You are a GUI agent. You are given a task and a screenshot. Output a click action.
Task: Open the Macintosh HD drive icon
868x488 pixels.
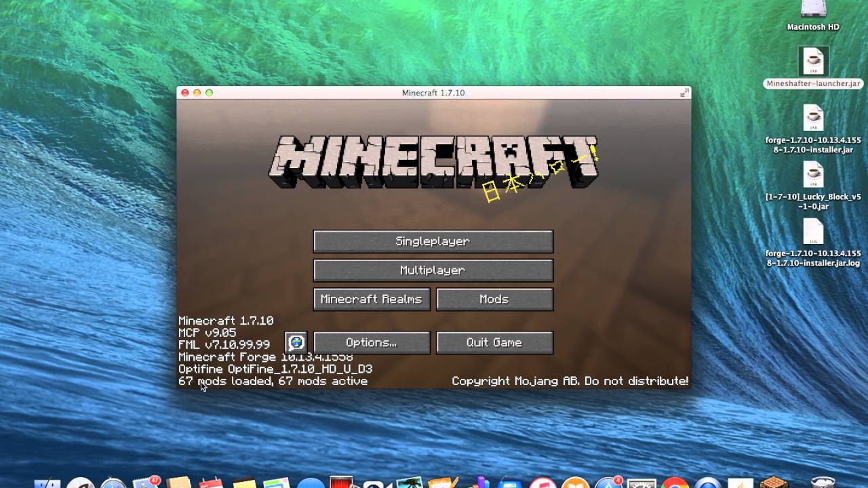[813, 9]
